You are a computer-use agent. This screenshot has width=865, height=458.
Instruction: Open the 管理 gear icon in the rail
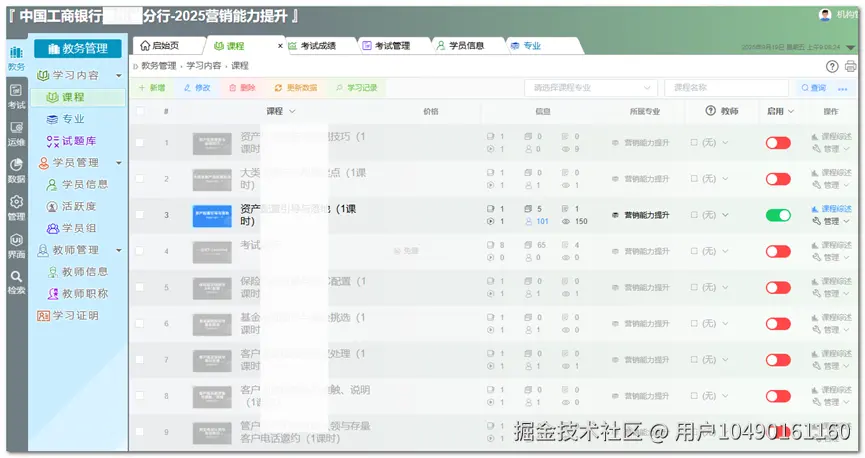tap(17, 209)
